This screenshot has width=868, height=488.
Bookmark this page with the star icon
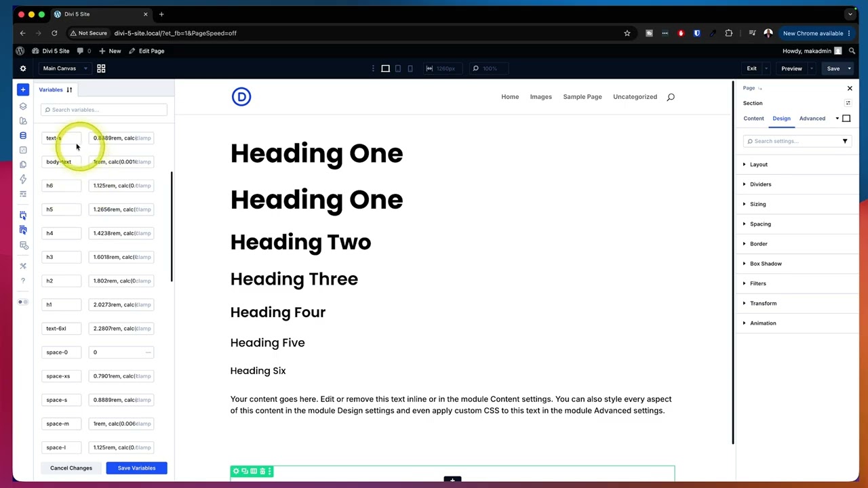[627, 33]
